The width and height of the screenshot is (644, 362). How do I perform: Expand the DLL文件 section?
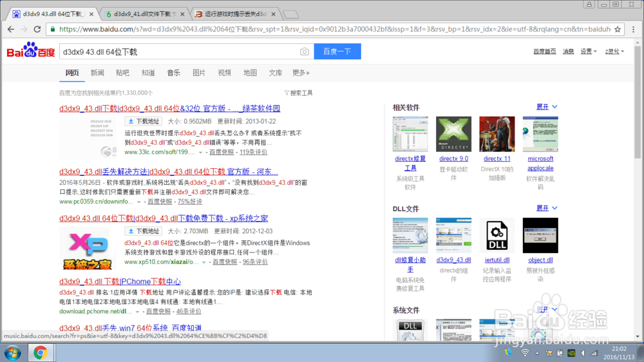coord(547,208)
